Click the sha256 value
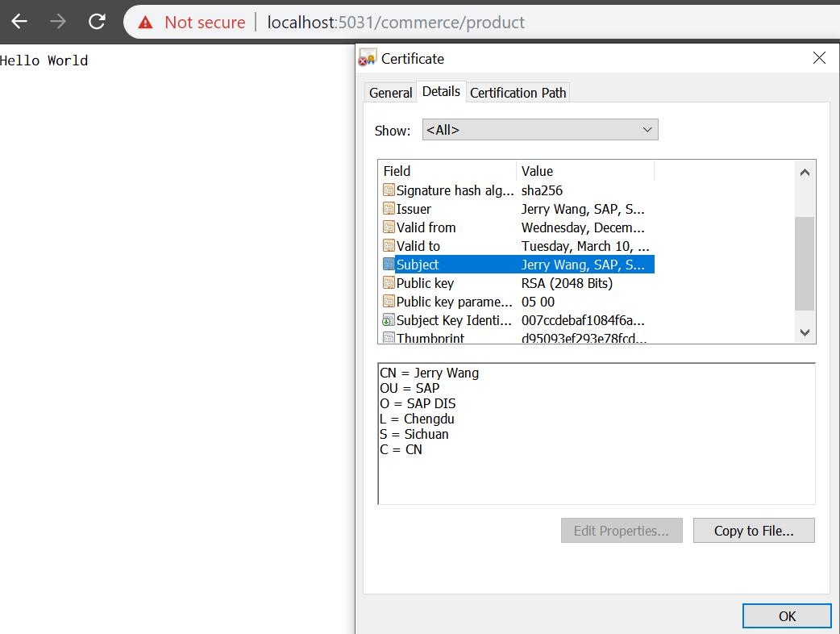 (542, 190)
